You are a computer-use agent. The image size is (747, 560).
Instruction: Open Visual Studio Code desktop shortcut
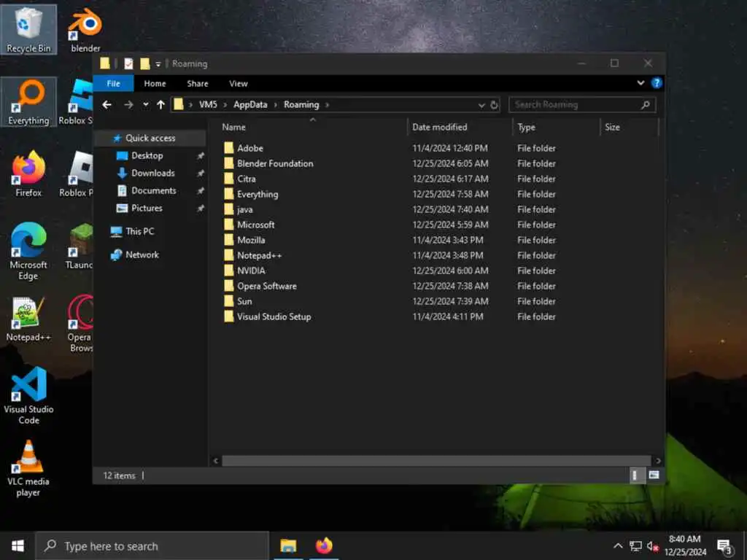[28, 395]
